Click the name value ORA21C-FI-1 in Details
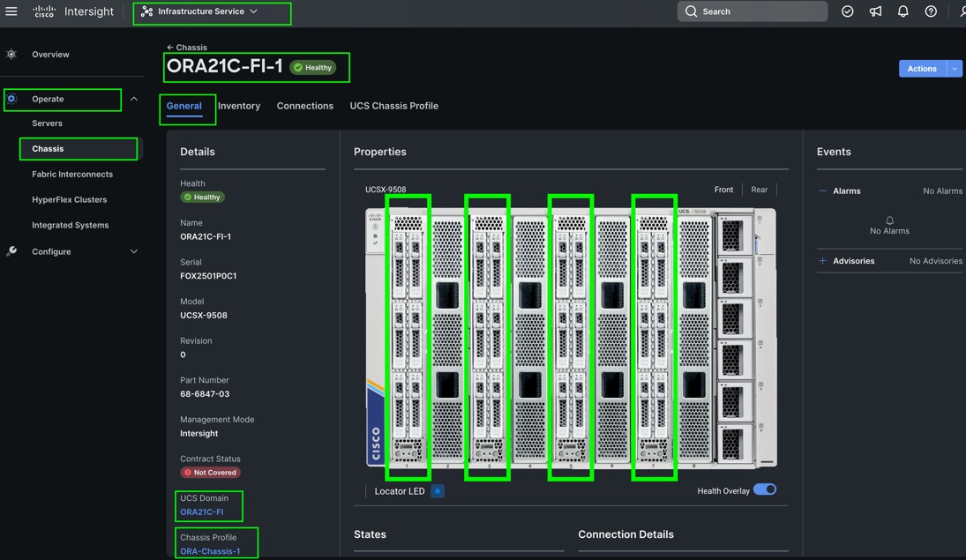 206,236
